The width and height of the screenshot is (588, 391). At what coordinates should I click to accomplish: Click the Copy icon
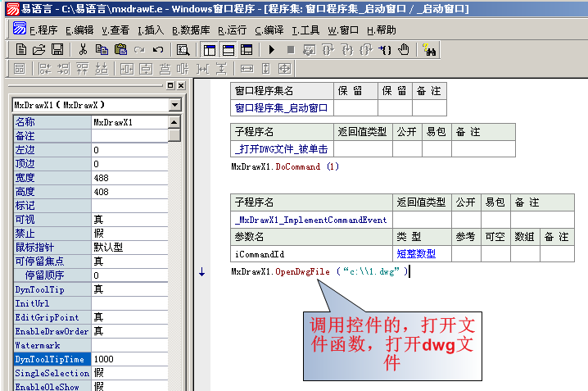(x=102, y=49)
